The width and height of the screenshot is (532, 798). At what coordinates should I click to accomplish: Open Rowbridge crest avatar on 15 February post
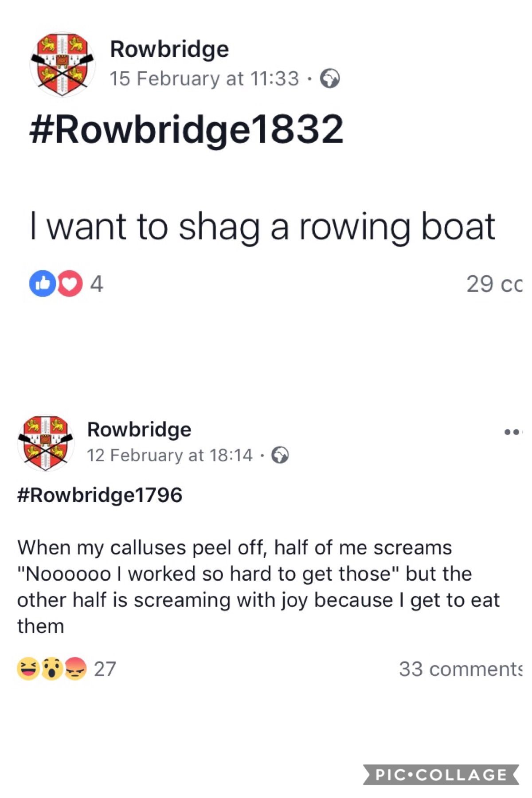click(x=63, y=64)
